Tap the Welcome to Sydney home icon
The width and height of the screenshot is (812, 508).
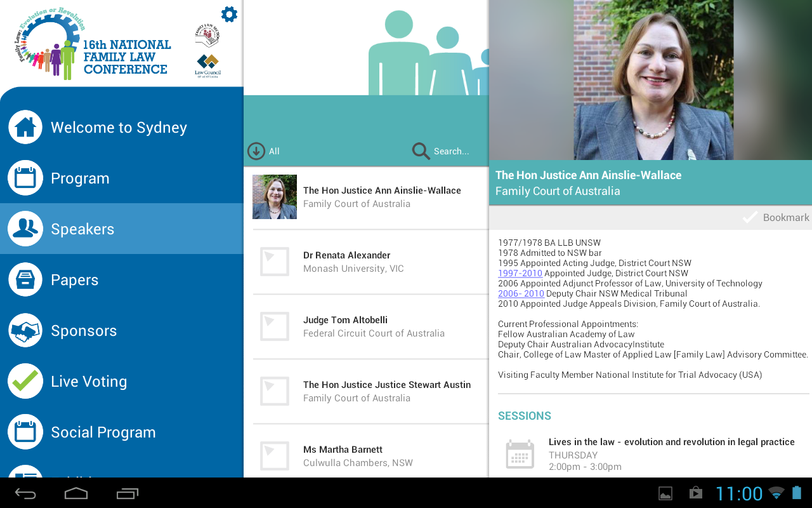(x=25, y=127)
